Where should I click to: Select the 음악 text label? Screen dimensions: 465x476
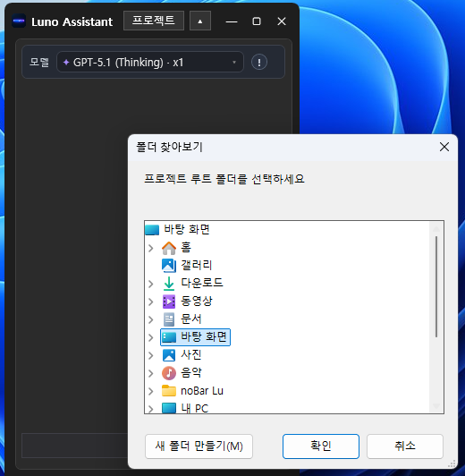[x=191, y=373]
